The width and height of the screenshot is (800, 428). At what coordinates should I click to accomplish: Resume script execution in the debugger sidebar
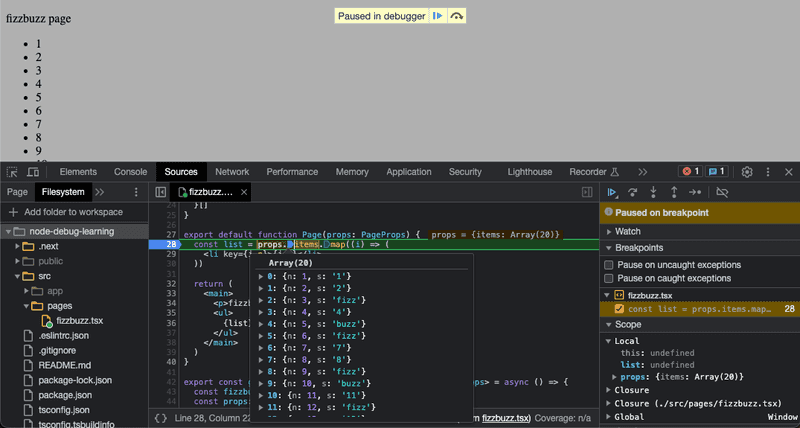(x=612, y=192)
